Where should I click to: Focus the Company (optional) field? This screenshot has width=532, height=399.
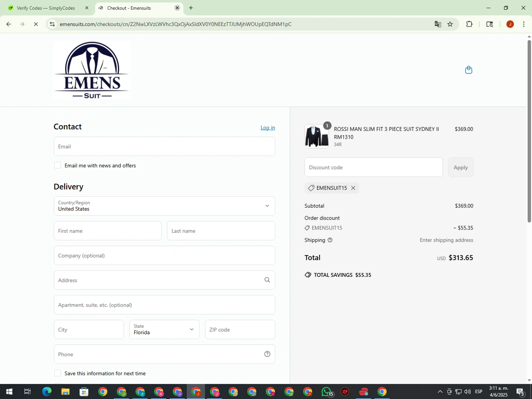coord(164,255)
